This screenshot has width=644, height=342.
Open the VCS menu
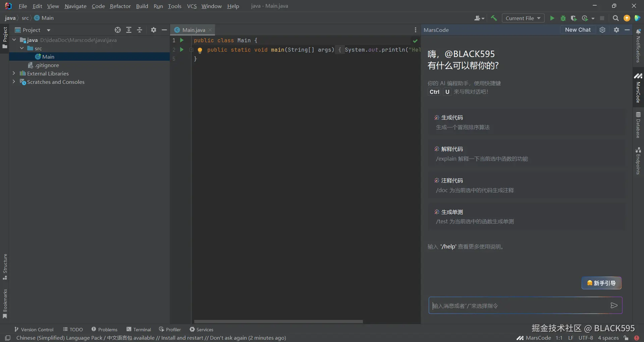point(192,6)
